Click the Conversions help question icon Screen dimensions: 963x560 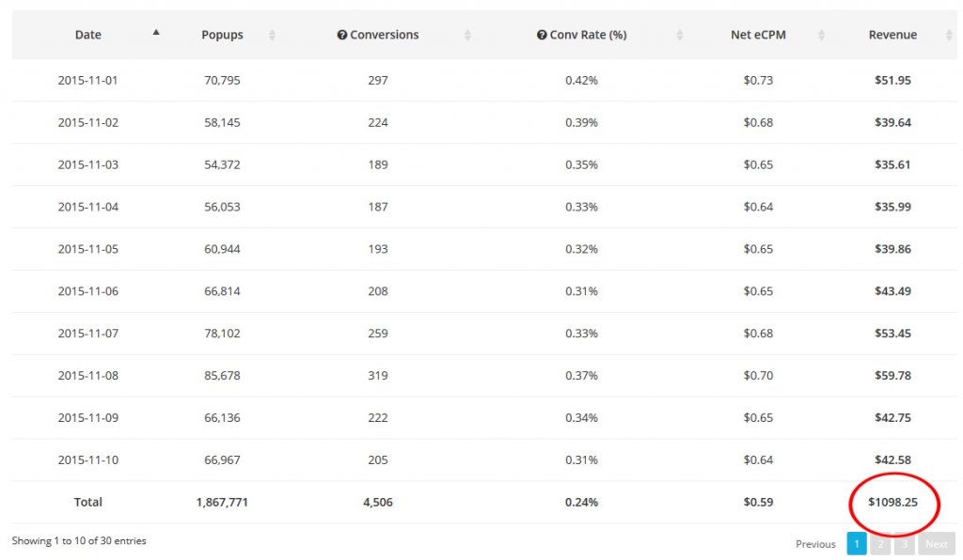pos(342,35)
